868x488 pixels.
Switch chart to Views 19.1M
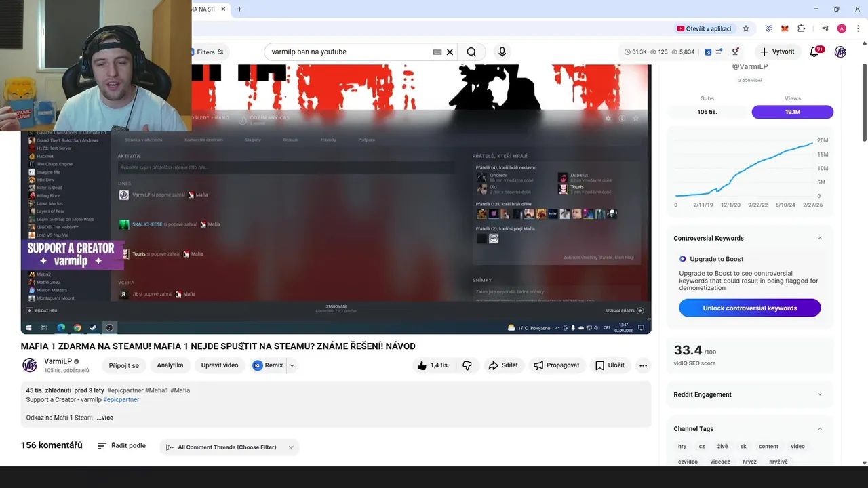click(x=793, y=112)
